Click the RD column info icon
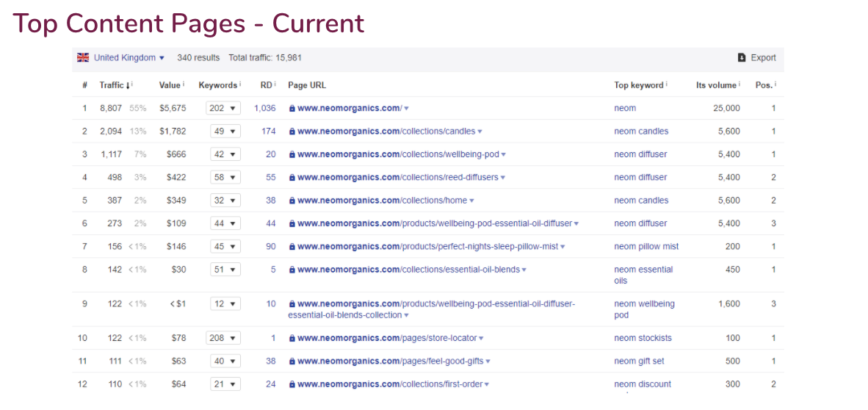The width and height of the screenshot is (868, 410). [275, 84]
